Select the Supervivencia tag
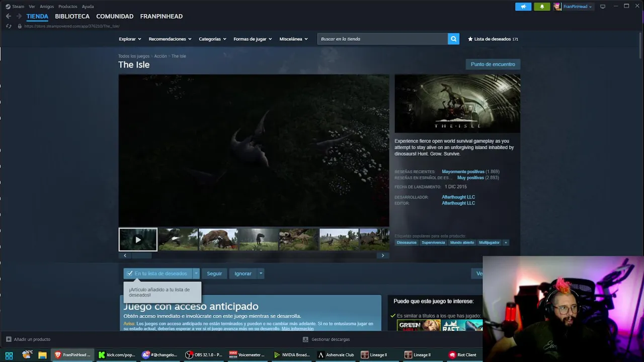 point(433,242)
